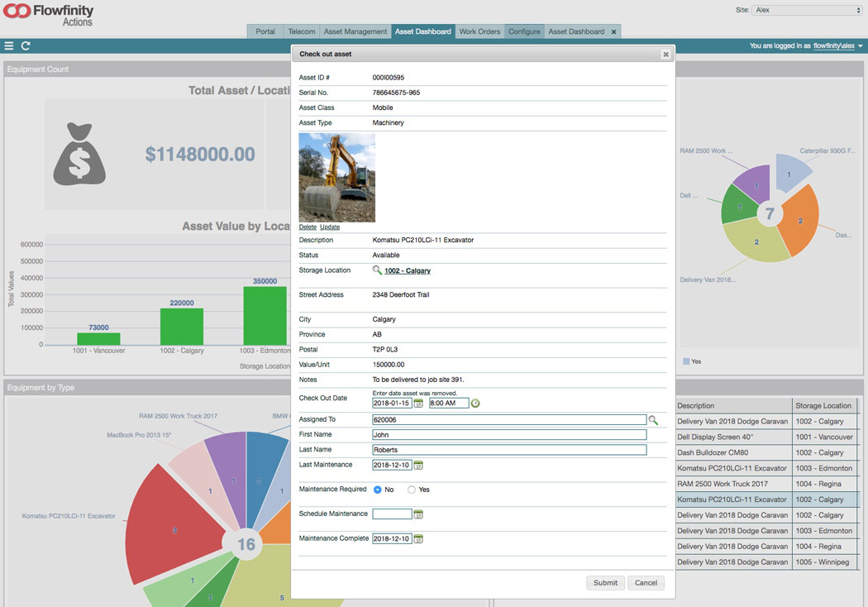This screenshot has width=868, height=607.
Task: Switch to the Work Orders tab
Action: (479, 31)
